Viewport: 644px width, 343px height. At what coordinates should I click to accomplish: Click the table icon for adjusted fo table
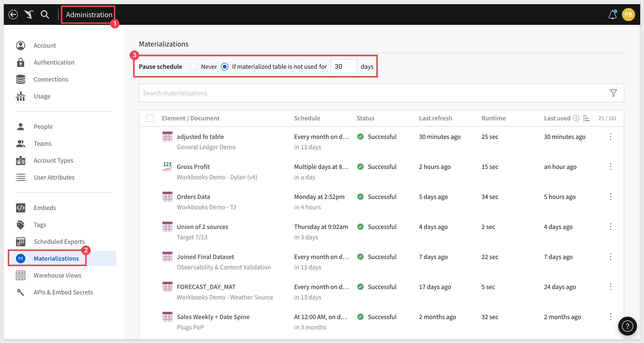pyautogui.click(x=167, y=137)
